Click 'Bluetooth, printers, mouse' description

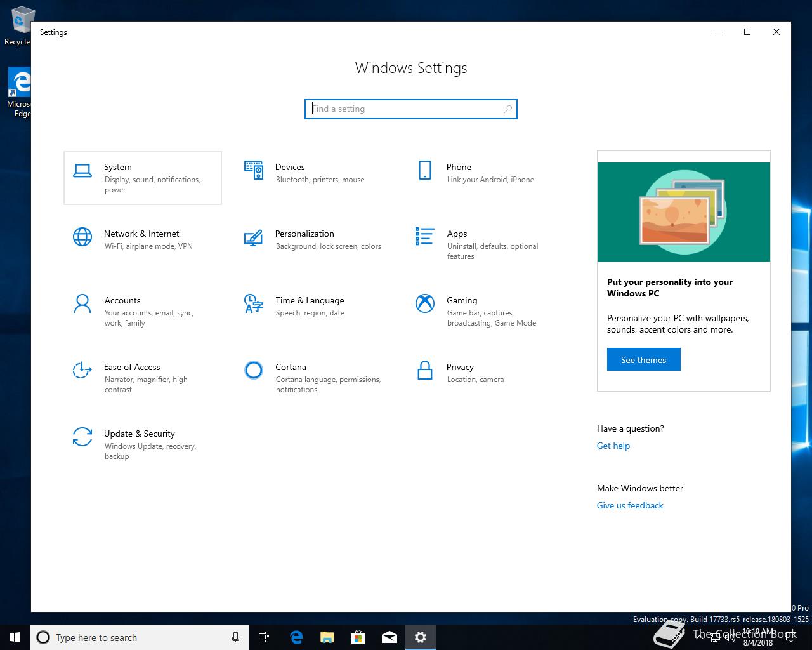(x=320, y=180)
